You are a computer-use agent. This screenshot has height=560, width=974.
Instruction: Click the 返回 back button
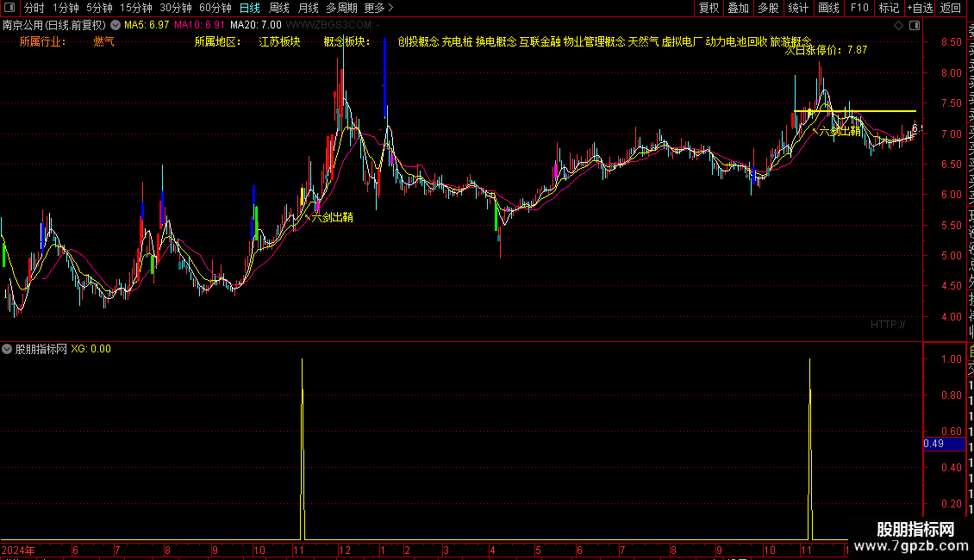[x=951, y=8]
